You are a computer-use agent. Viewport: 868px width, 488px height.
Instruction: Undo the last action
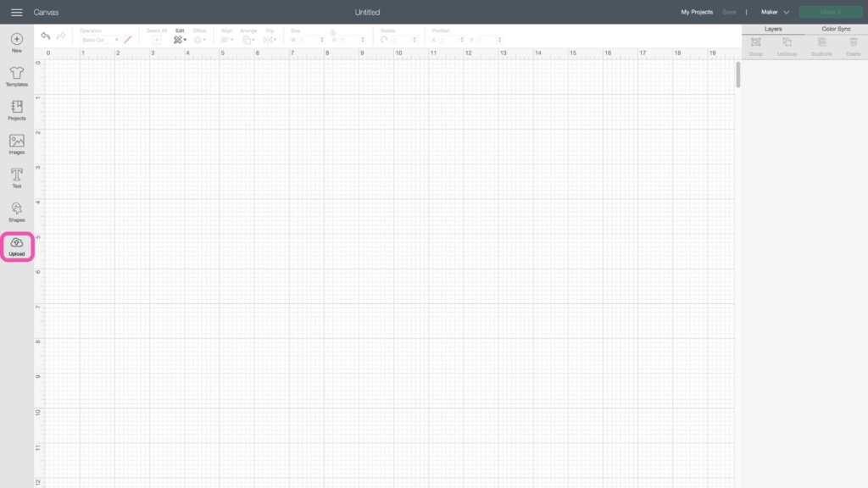click(x=46, y=36)
